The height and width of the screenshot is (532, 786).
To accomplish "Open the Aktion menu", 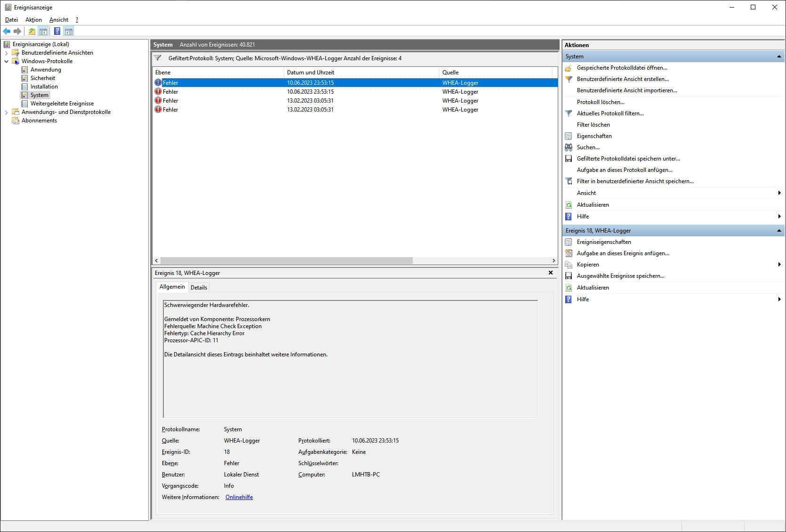I will click(x=33, y=20).
